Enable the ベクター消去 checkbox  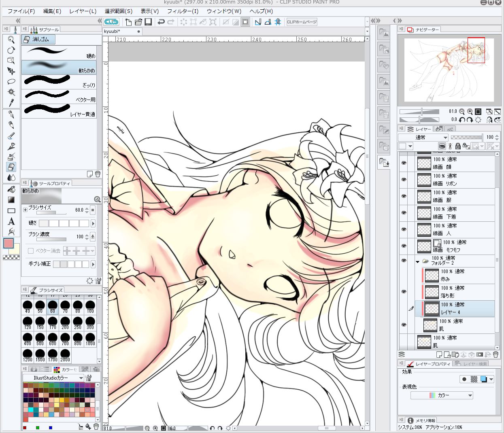pyautogui.click(x=31, y=251)
